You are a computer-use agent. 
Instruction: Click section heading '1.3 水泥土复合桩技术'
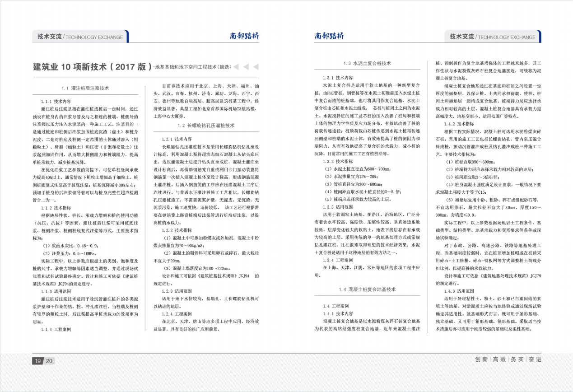tap(367, 63)
